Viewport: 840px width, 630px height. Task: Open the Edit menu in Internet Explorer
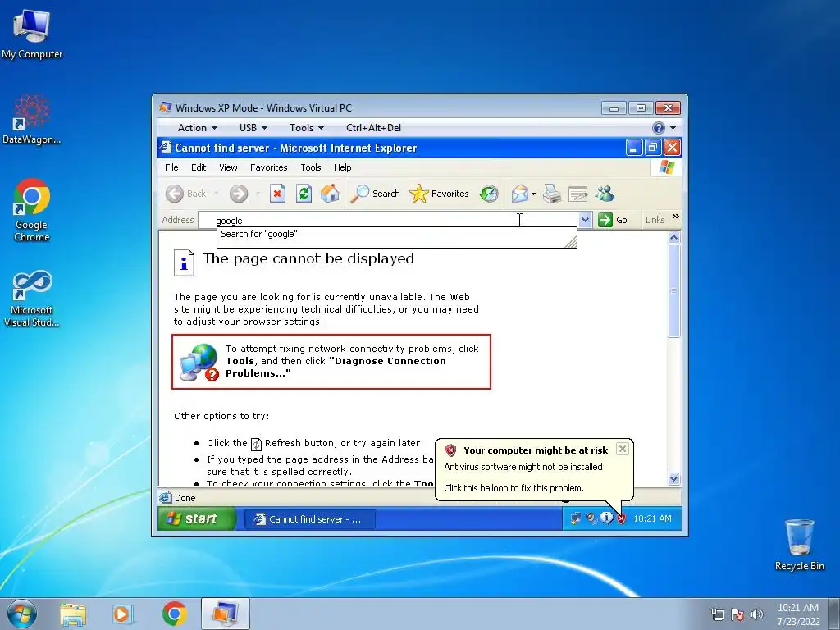pyautogui.click(x=199, y=167)
